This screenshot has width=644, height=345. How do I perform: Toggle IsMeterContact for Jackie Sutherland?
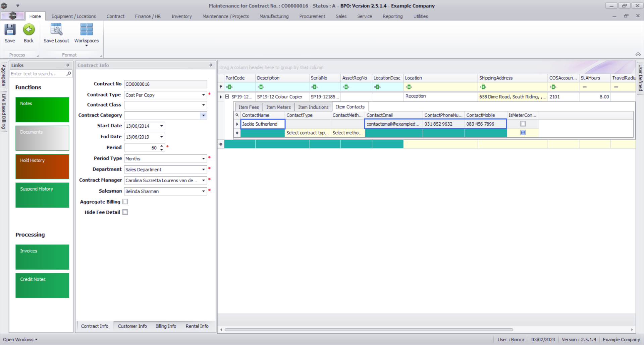click(523, 124)
